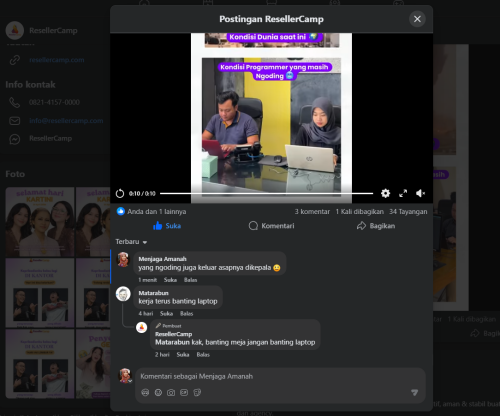
Task: Click the '34 Tayangan' view count
Action: point(408,212)
